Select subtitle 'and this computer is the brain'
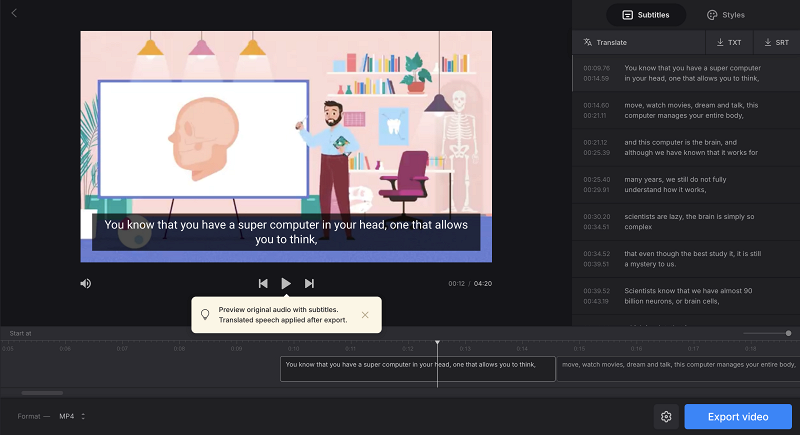Image resolution: width=800 pixels, height=435 pixels. click(686, 148)
